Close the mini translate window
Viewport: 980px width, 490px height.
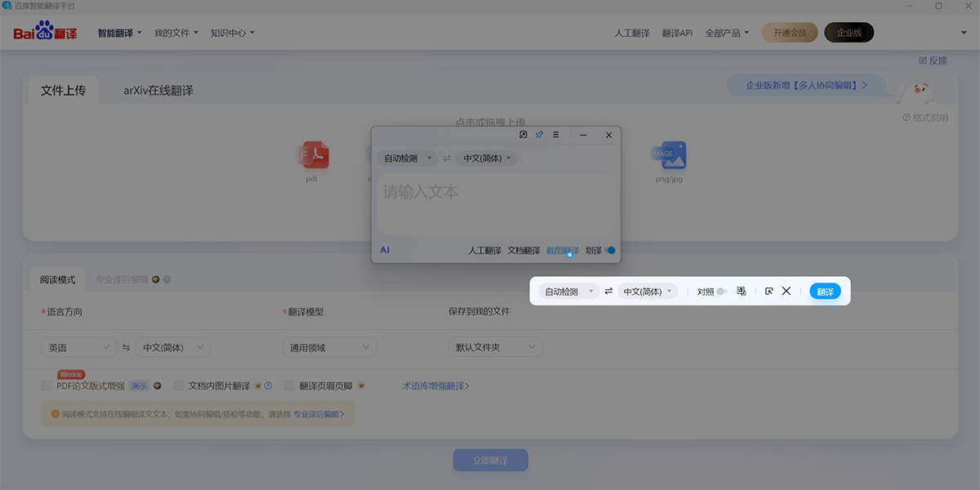pos(608,135)
